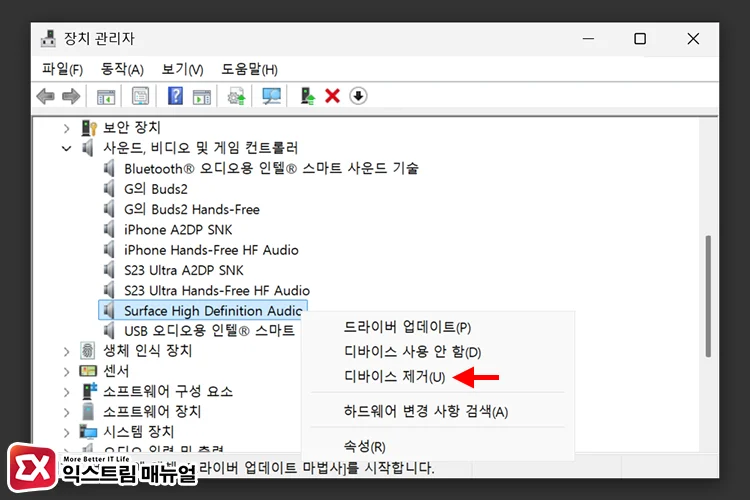Toggle the action pane toolbar icon

tap(201, 97)
